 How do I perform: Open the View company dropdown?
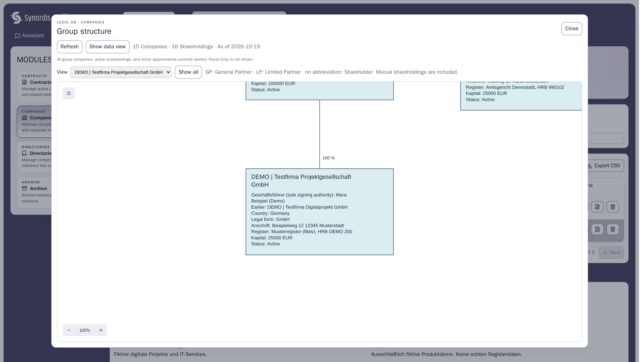(121, 72)
